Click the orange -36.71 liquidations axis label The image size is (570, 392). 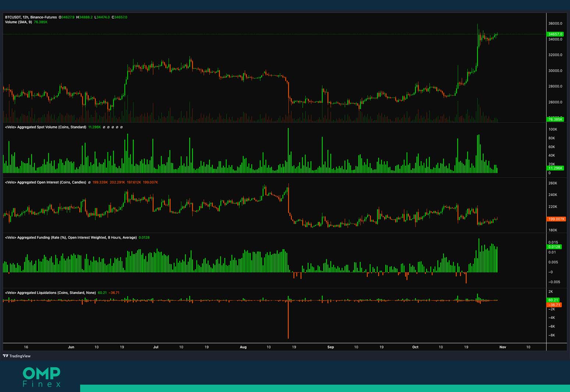[x=554, y=305]
